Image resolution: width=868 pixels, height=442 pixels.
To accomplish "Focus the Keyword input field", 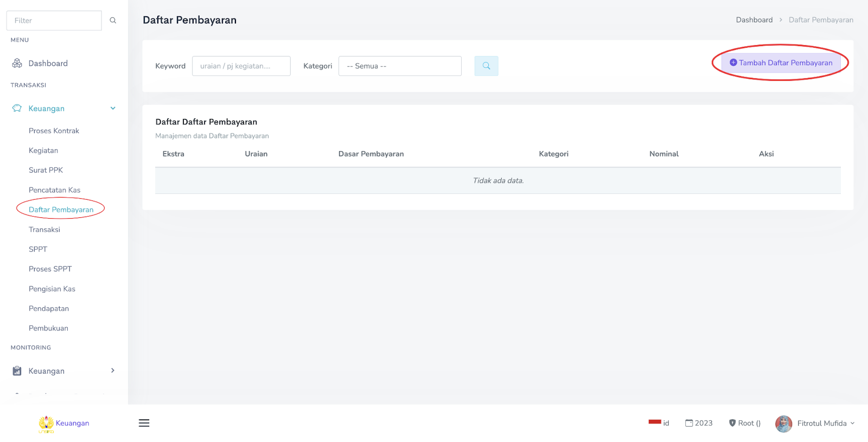I will (x=241, y=66).
